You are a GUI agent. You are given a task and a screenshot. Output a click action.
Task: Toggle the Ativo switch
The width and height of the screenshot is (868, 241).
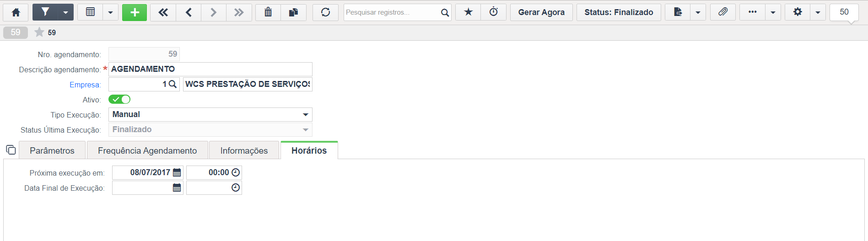point(119,99)
